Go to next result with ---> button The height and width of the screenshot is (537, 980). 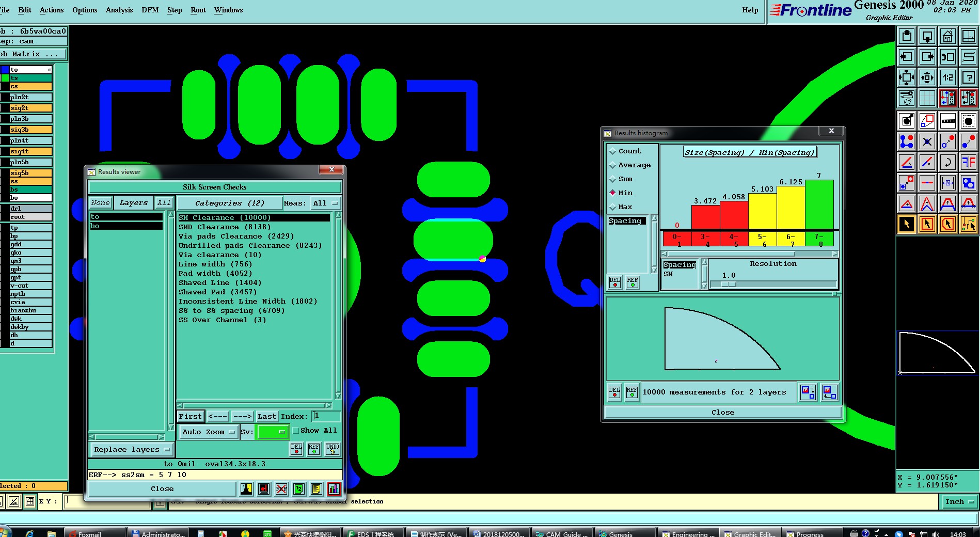pyautogui.click(x=242, y=416)
